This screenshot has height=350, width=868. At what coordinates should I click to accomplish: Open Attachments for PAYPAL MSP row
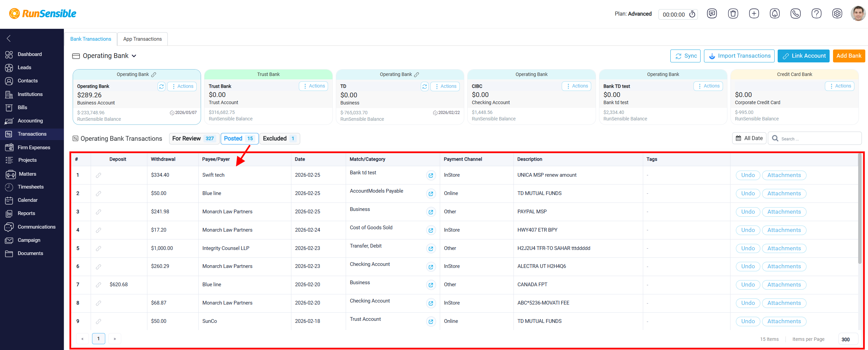784,212
